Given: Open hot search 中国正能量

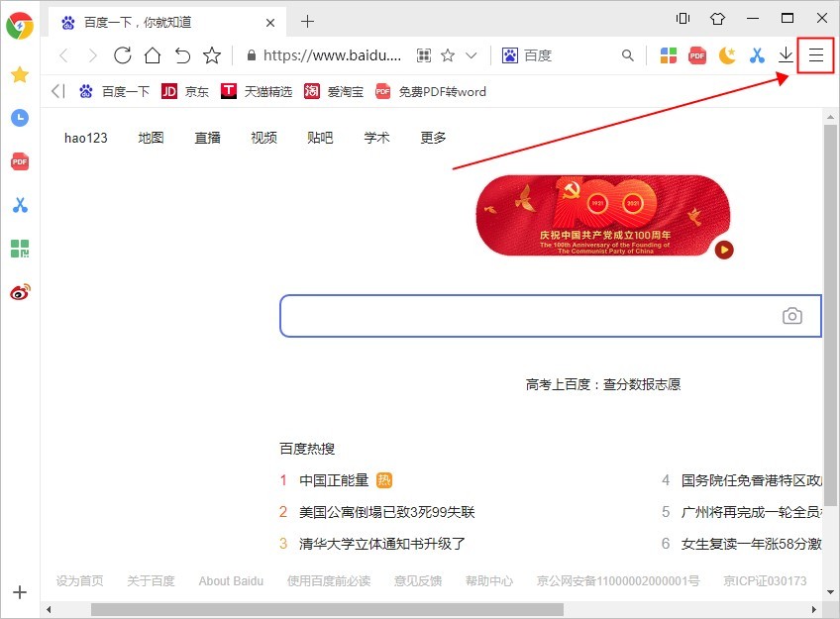Looking at the screenshot, I should 334,480.
